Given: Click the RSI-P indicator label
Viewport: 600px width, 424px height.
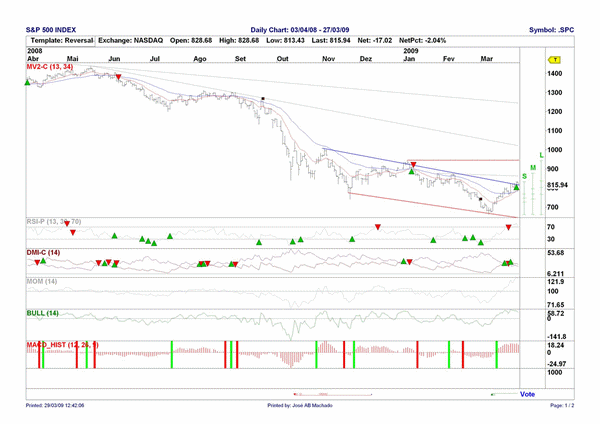Looking at the screenshot, I should [x=54, y=222].
